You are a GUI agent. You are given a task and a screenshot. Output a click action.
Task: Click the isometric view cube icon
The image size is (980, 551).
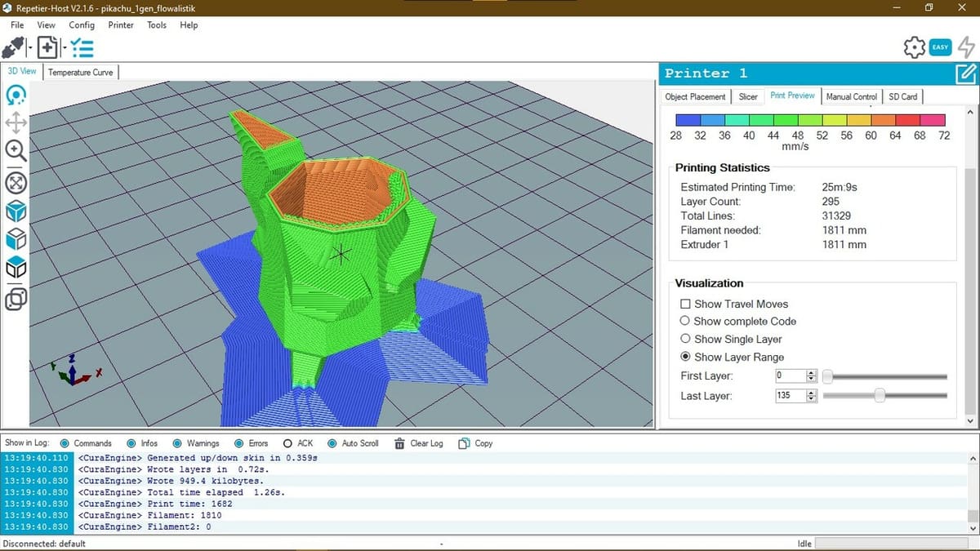point(16,211)
